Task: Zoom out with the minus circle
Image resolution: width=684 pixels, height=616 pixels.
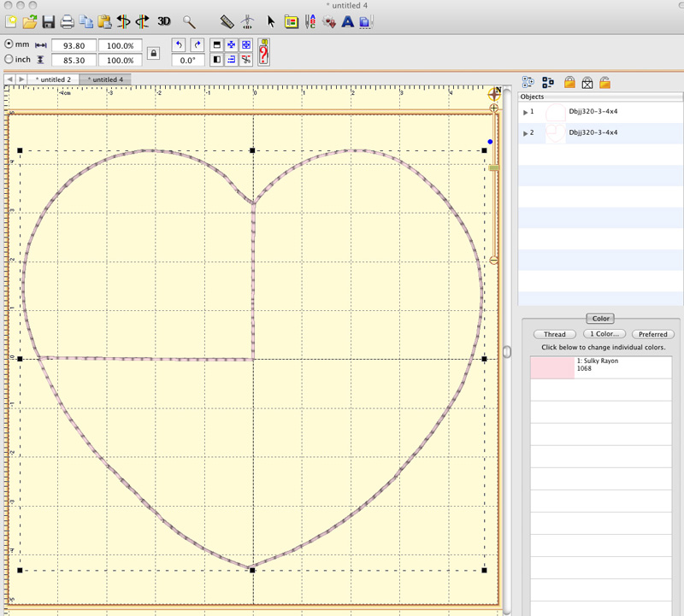Action: point(493,261)
